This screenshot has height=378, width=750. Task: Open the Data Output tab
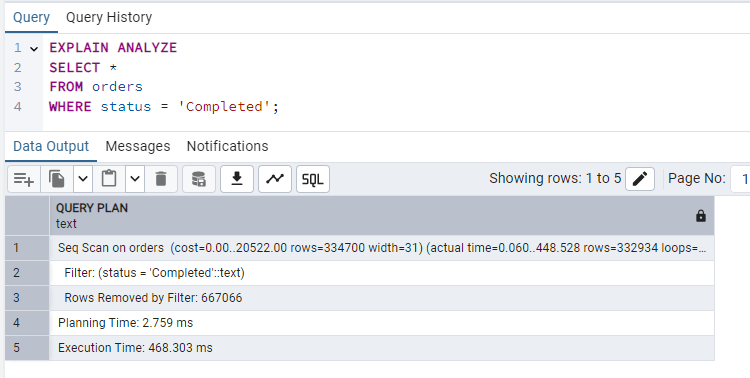[51, 146]
